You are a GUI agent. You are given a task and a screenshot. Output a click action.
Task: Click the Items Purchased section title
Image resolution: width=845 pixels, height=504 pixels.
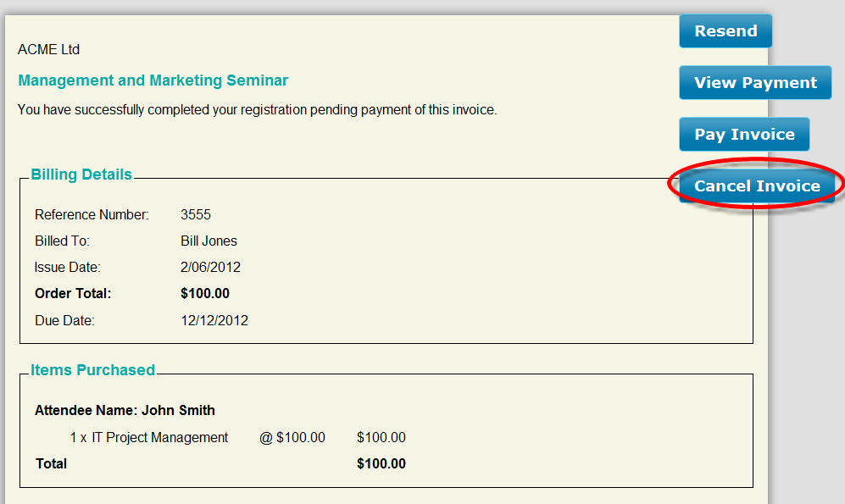[92, 370]
